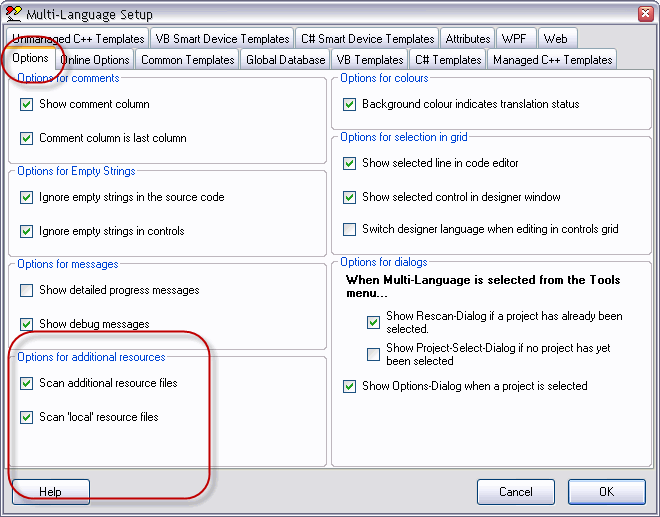The width and height of the screenshot is (660, 517).
Task: Open the Attributes tab
Action: click(x=467, y=39)
